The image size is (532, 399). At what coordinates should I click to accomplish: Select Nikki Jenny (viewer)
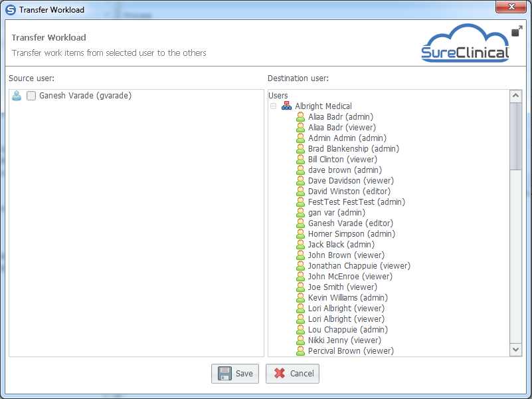[345, 340]
